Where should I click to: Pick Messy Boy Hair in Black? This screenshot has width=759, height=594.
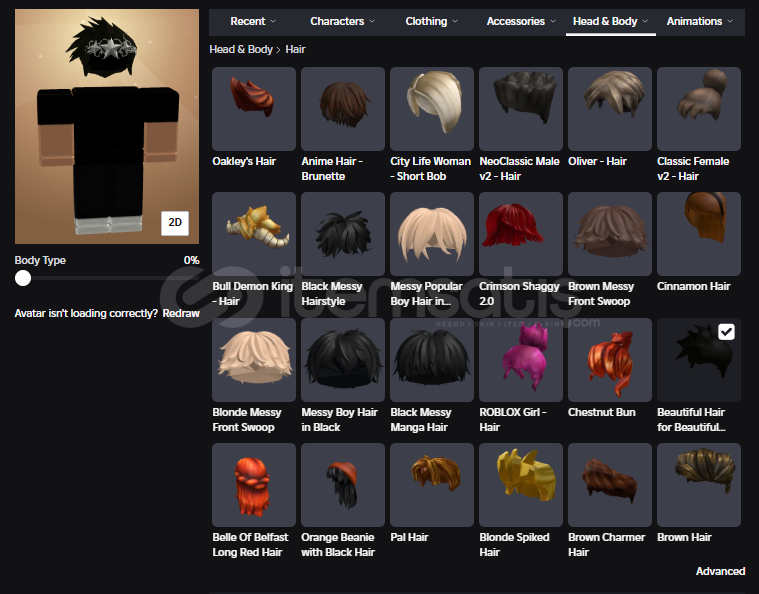pyautogui.click(x=343, y=360)
